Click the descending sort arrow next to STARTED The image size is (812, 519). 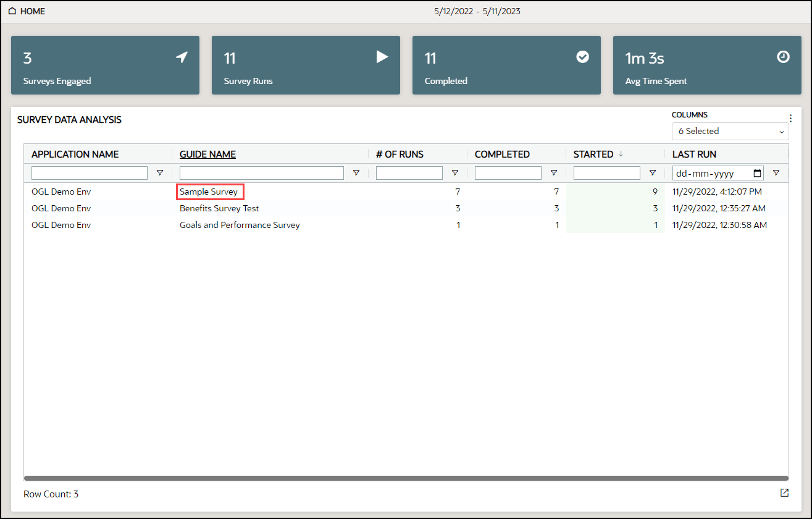click(x=620, y=154)
